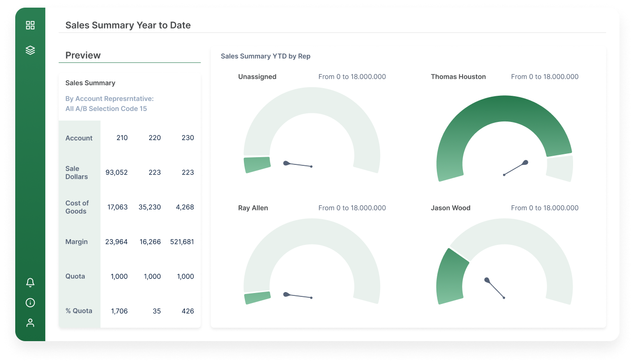Open the user profile icon
Image resolution: width=635 pixels, height=364 pixels.
(x=30, y=323)
